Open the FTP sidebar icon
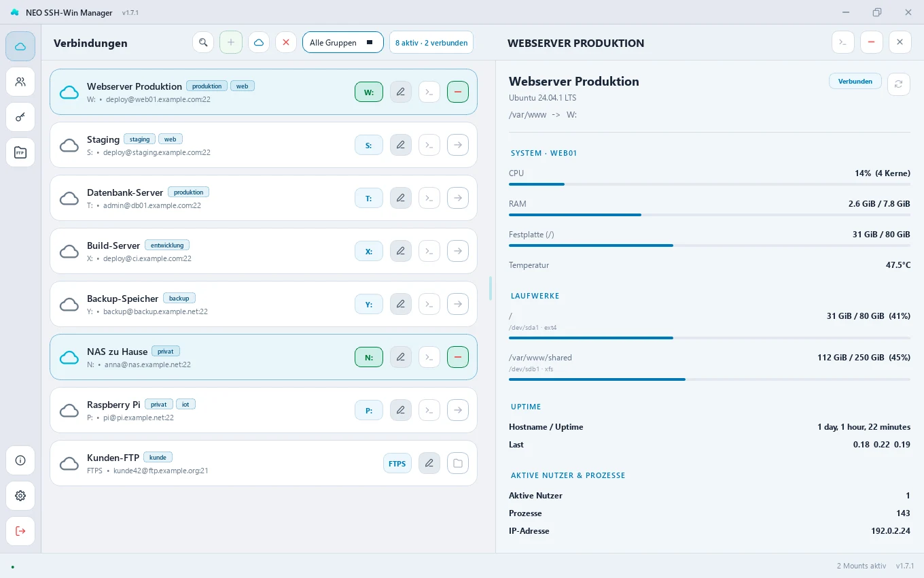The height and width of the screenshot is (578, 924). coord(20,152)
